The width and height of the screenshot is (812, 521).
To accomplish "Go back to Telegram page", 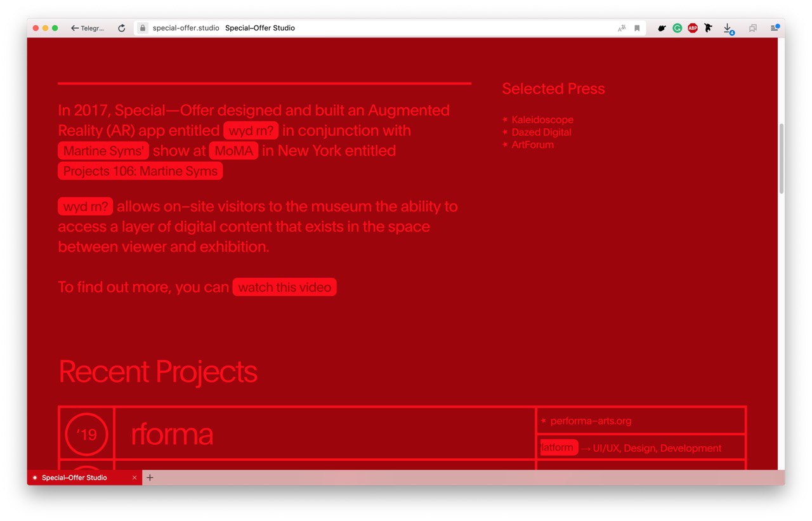I will [88, 28].
